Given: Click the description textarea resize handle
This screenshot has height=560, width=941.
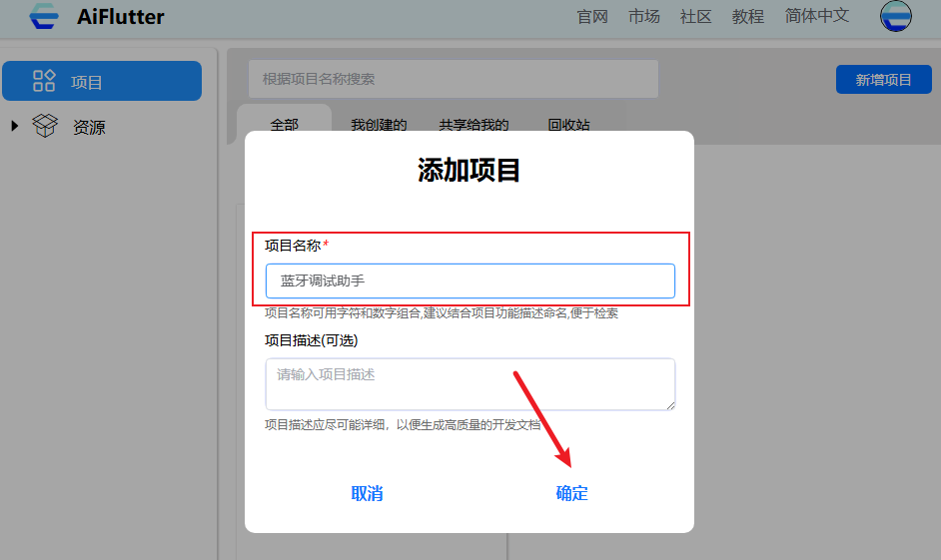Looking at the screenshot, I should point(670,406).
